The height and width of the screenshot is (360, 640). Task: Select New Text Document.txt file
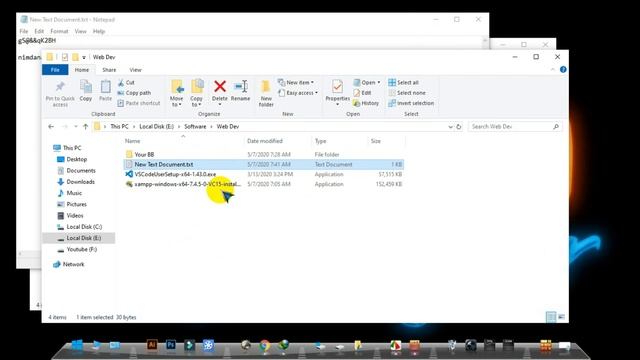click(164, 164)
